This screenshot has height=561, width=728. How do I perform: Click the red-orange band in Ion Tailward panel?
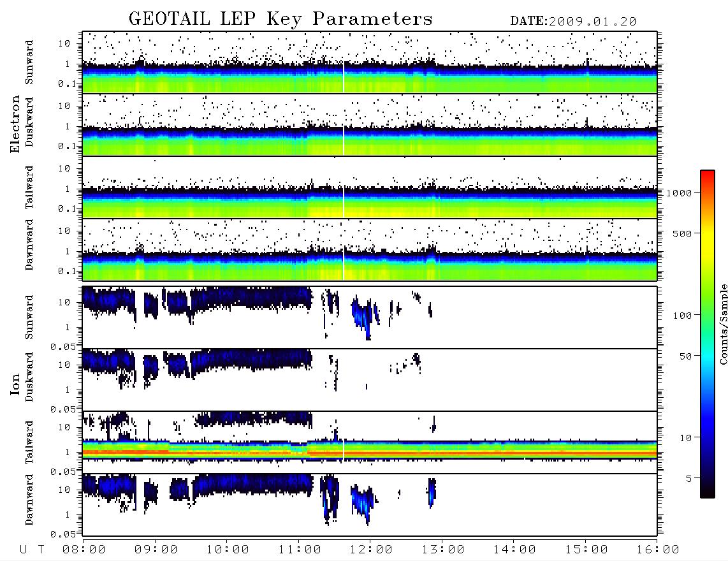coord(370,452)
